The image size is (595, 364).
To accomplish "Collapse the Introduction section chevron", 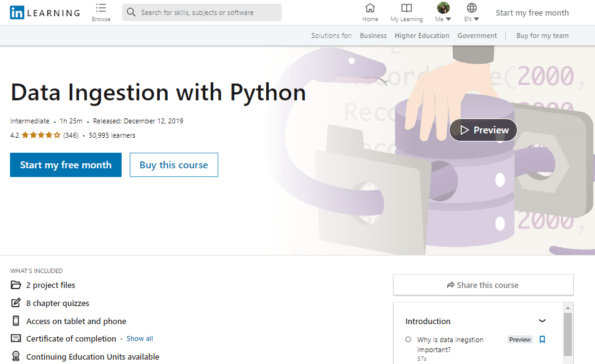I will 542,321.
